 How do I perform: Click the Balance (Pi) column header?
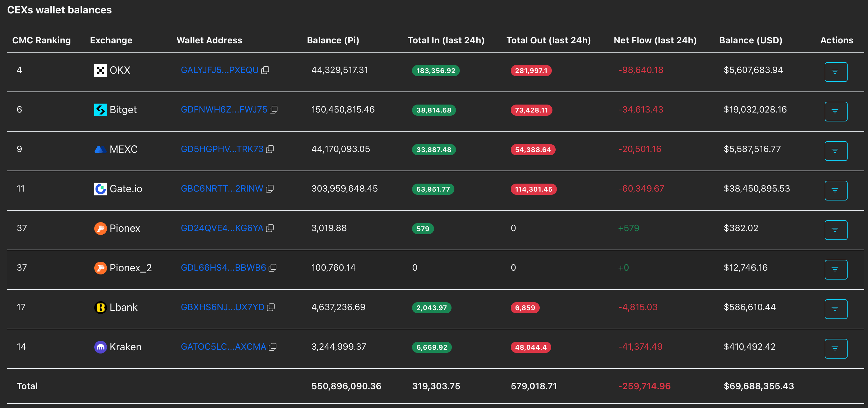[333, 40]
